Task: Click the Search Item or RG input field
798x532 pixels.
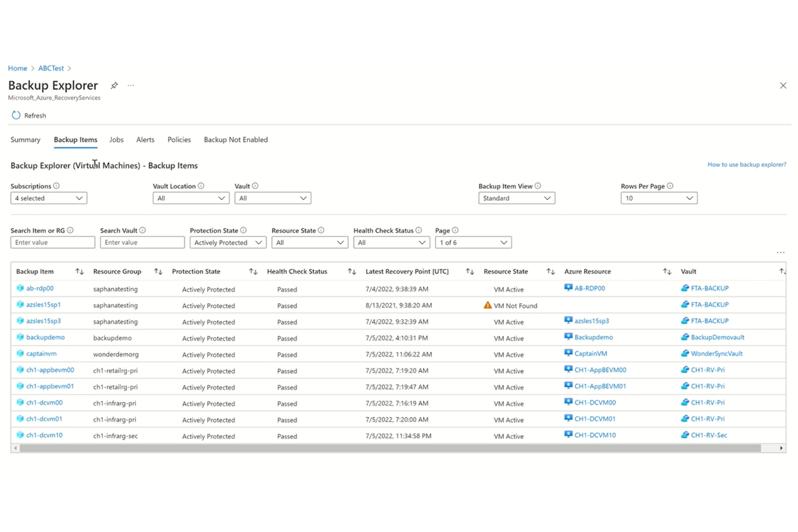Action: [52, 242]
